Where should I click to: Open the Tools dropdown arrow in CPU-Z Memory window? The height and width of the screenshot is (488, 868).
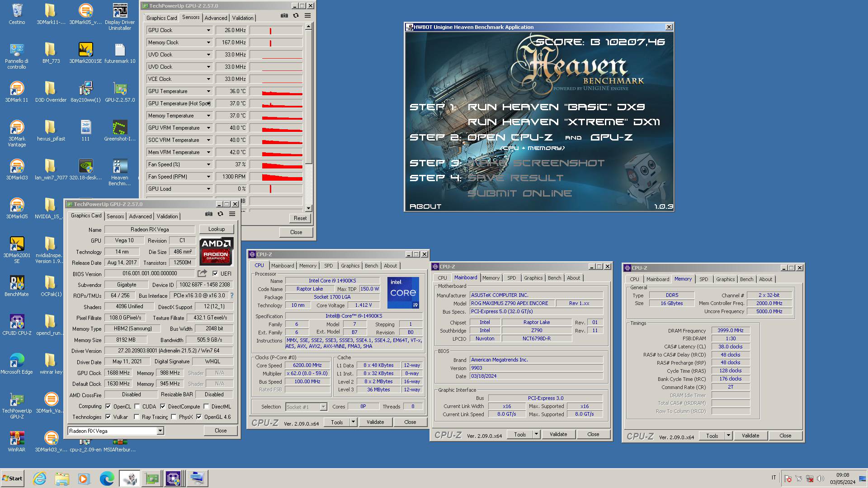click(728, 436)
